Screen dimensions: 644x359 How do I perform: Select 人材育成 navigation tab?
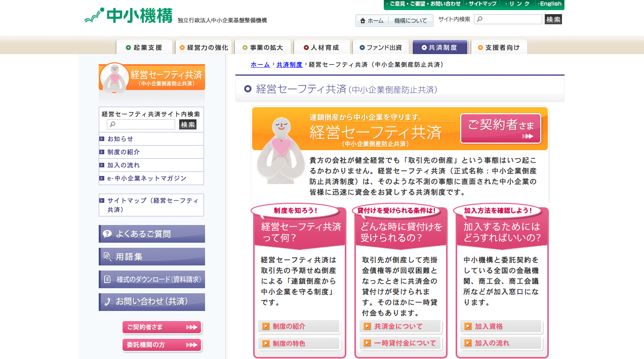[321, 47]
